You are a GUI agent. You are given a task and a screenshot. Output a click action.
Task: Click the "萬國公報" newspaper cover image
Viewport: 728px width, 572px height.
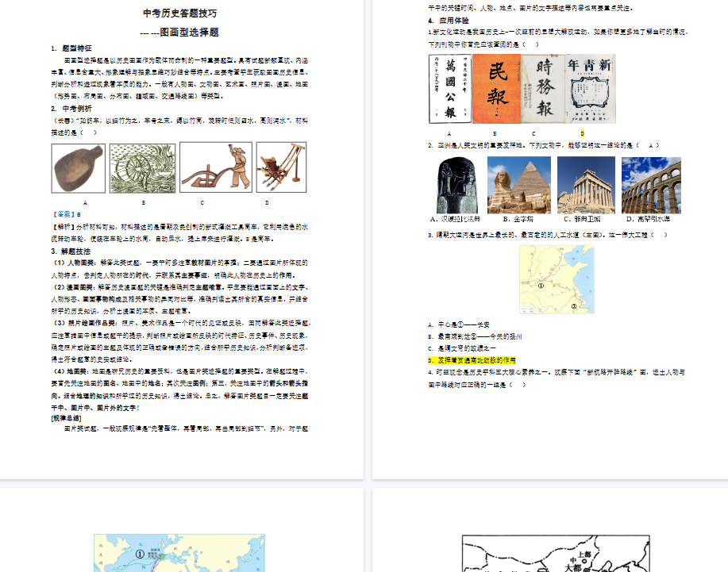(x=450, y=89)
